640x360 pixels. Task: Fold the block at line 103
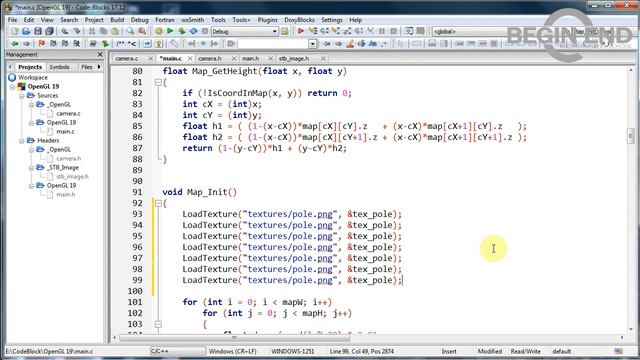(158, 324)
